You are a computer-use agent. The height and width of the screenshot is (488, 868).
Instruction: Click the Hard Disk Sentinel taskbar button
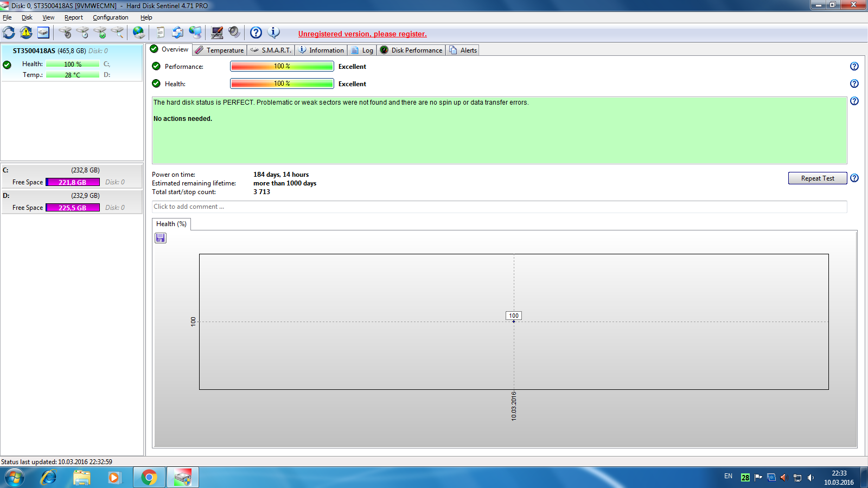pos(183,478)
